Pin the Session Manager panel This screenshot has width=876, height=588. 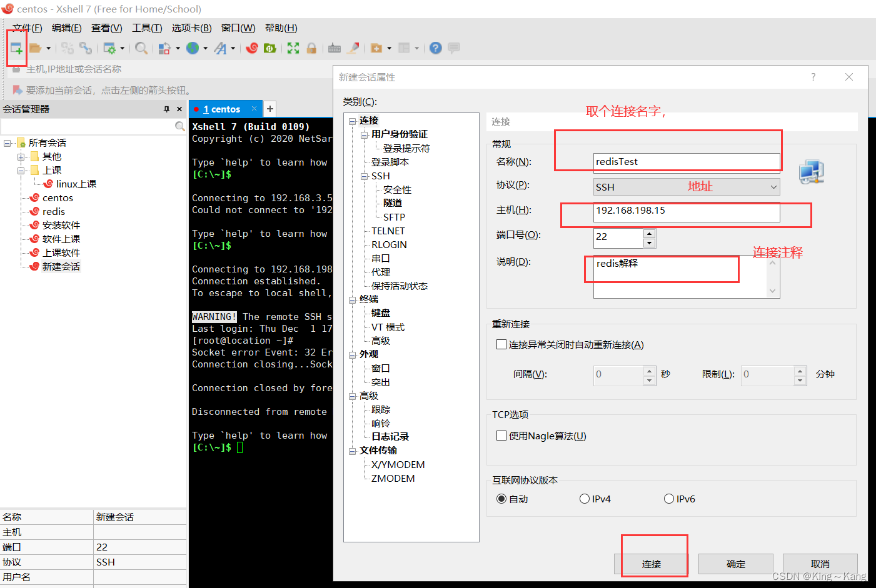(x=166, y=109)
